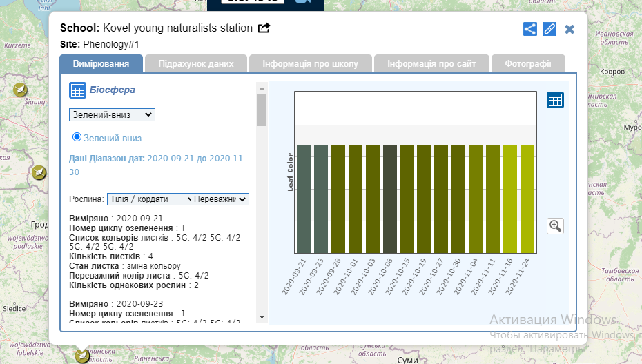Click the olive map marker above Гродно
Image resolution: width=642 pixels, height=364 pixels.
(39, 172)
